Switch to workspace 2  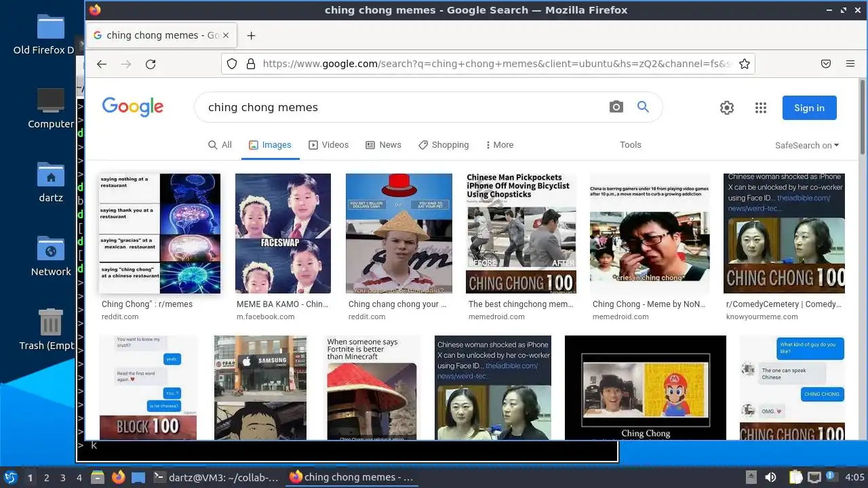click(x=46, y=477)
